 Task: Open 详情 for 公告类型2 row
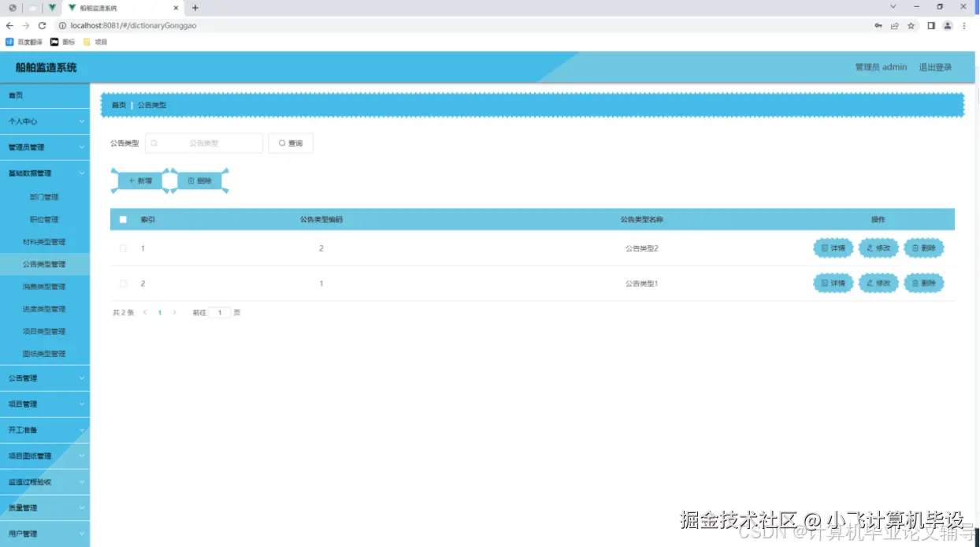pos(833,248)
